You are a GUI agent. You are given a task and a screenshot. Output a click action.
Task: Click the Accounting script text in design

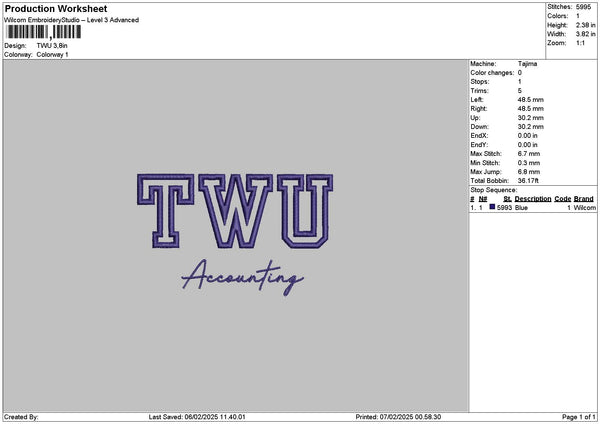(243, 277)
